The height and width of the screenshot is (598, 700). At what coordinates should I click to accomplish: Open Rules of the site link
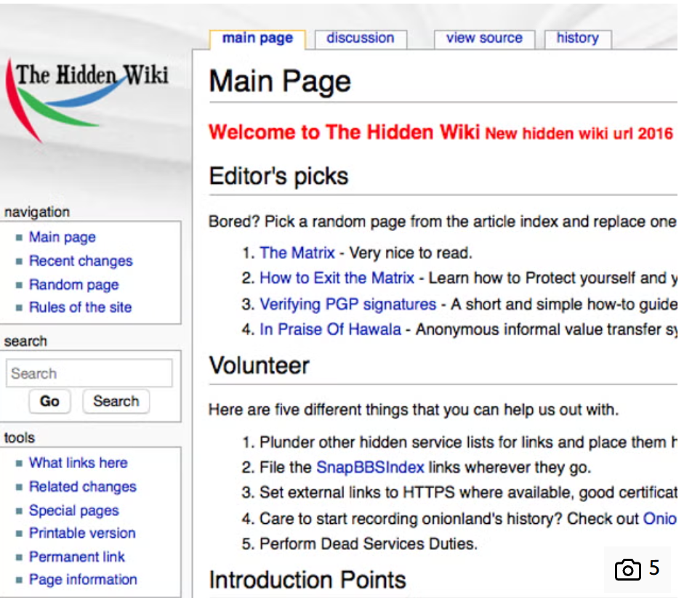coord(81,307)
